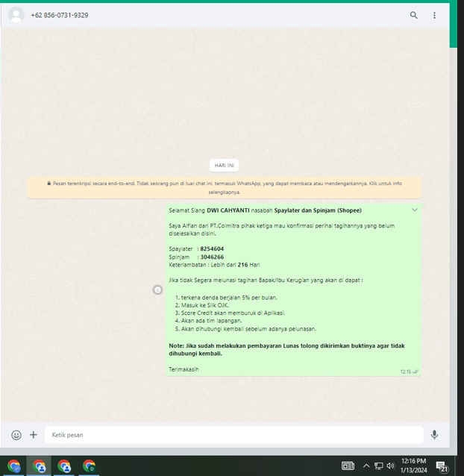
Task: Open the notification center with 21 alerts
Action: [x=442, y=466]
